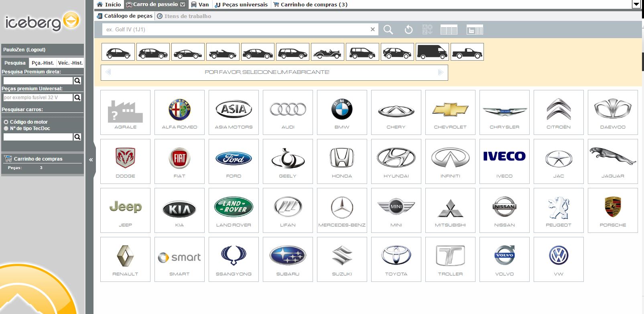Go to previous step with left arrow
This screenshot has width=644, height=314.
click(x=108, y=72)
